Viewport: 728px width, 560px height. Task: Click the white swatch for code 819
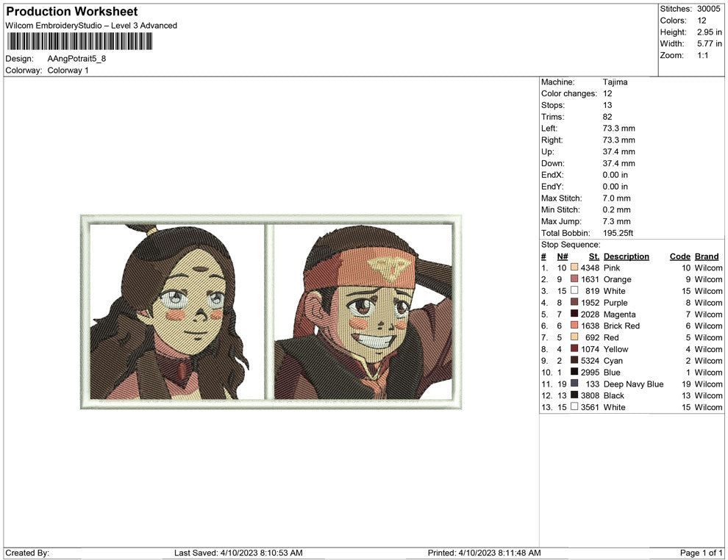pos(574,291)
